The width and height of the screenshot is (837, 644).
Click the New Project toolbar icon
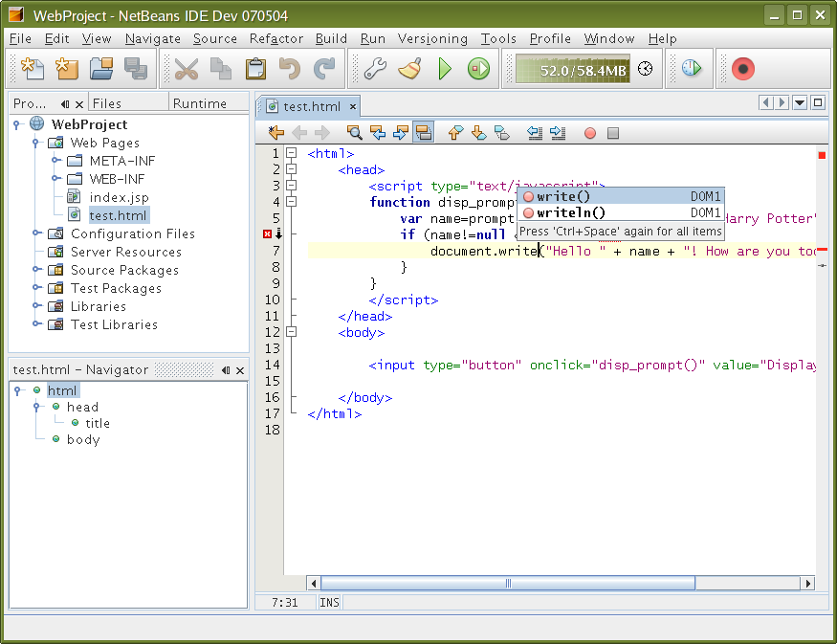click(67, 69)
